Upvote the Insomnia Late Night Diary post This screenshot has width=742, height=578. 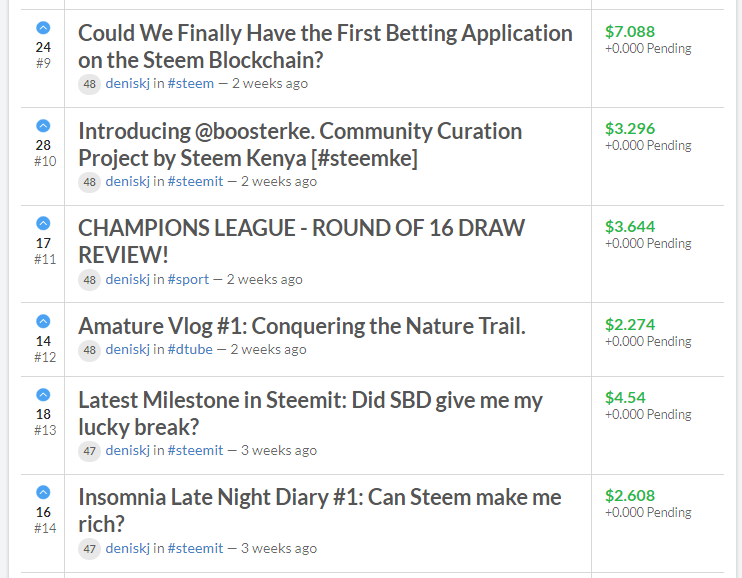click(43, 493)
